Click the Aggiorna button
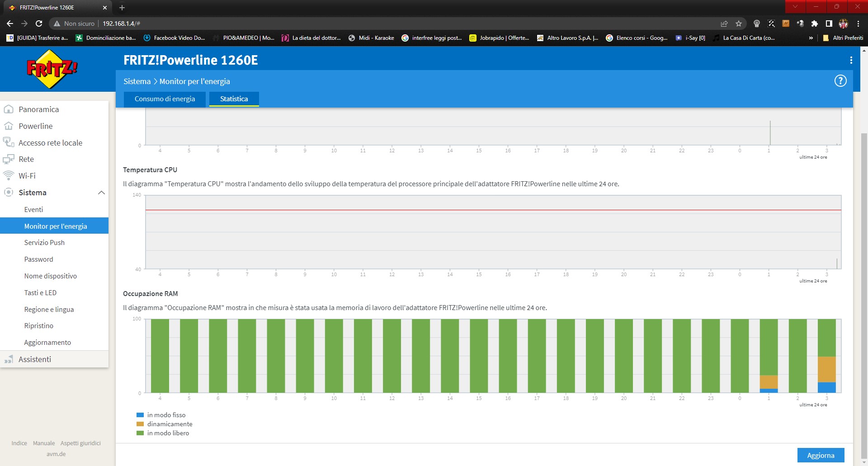Viewport: 868px width, 466px height. click(821, 455)
